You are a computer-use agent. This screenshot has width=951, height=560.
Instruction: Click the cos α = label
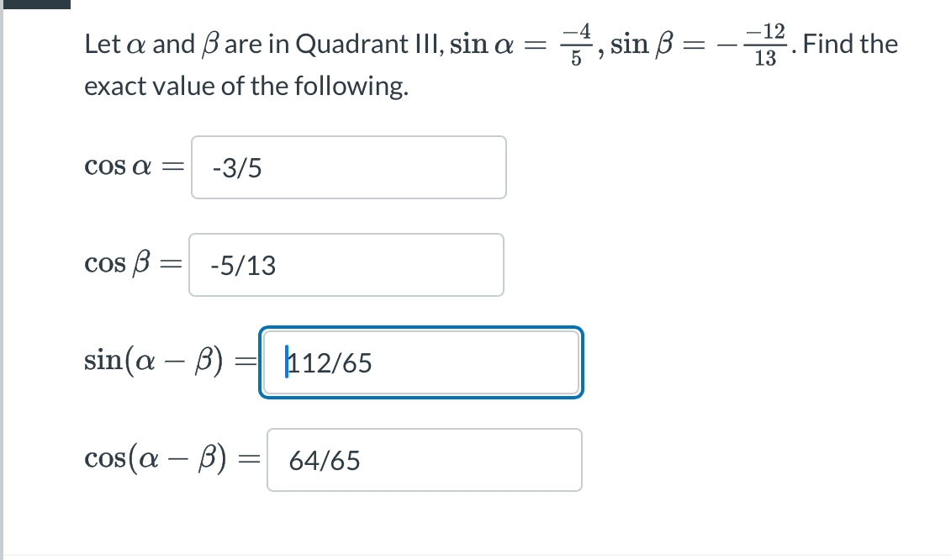133,166
